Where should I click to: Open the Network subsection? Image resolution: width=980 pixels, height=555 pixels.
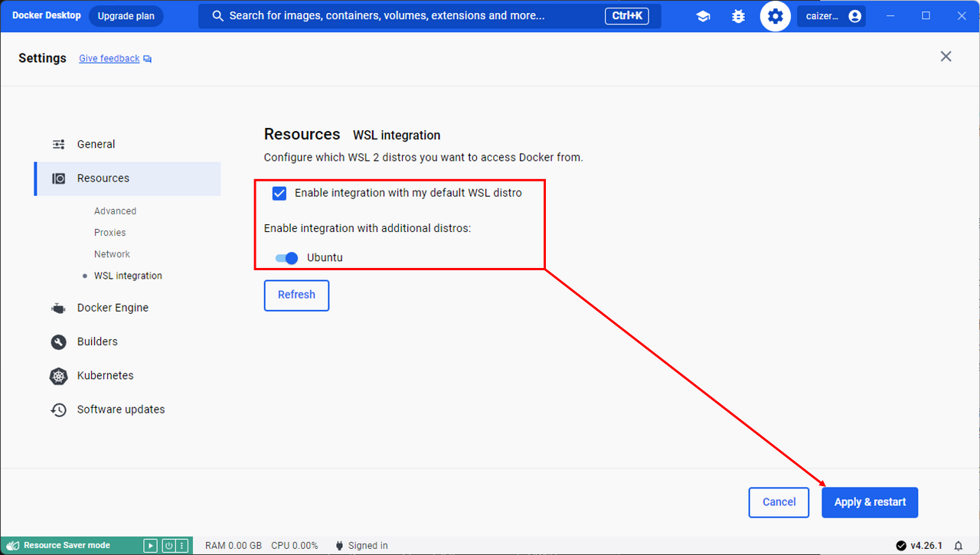coord(112,254)
